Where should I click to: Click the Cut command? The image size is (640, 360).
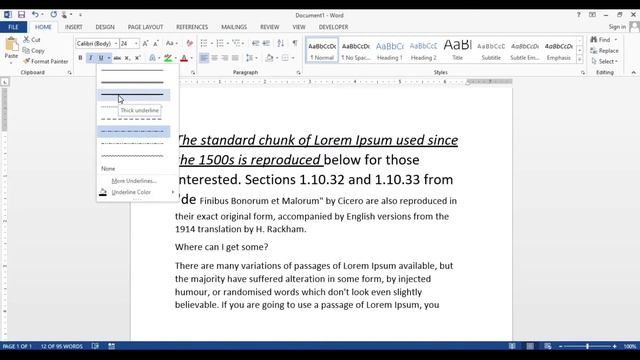(x=32, y=40)
